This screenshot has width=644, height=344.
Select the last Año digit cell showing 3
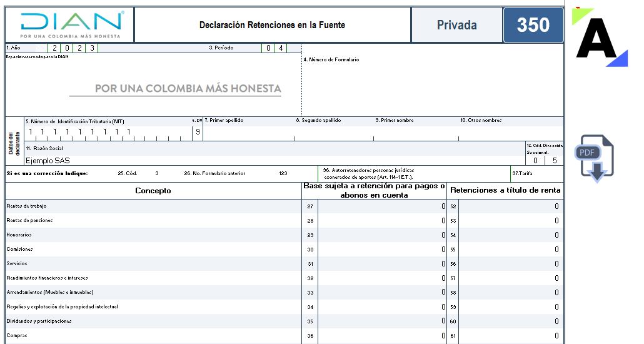pos(92,48)
